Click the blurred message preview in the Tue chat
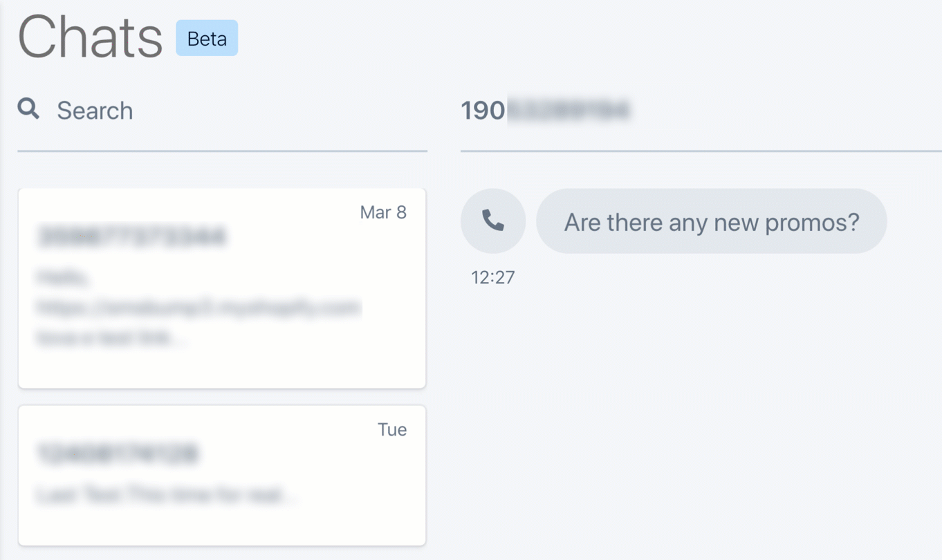Image resolution: width=942 pixels, height=560 pixels. pyautogui.click(x=166, y=495)
